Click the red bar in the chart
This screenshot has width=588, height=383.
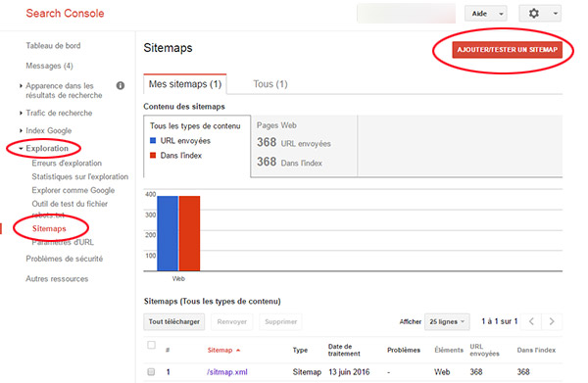[x=189, y=233]
